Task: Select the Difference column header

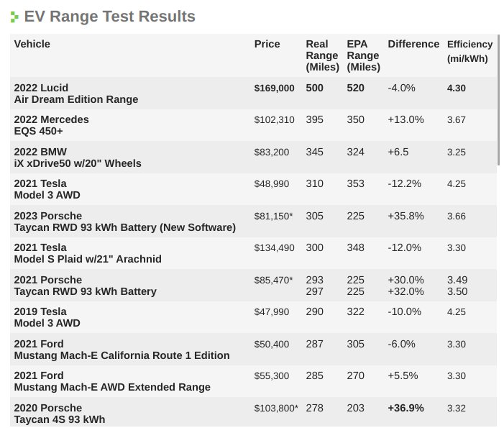Action: pos(413,44)
